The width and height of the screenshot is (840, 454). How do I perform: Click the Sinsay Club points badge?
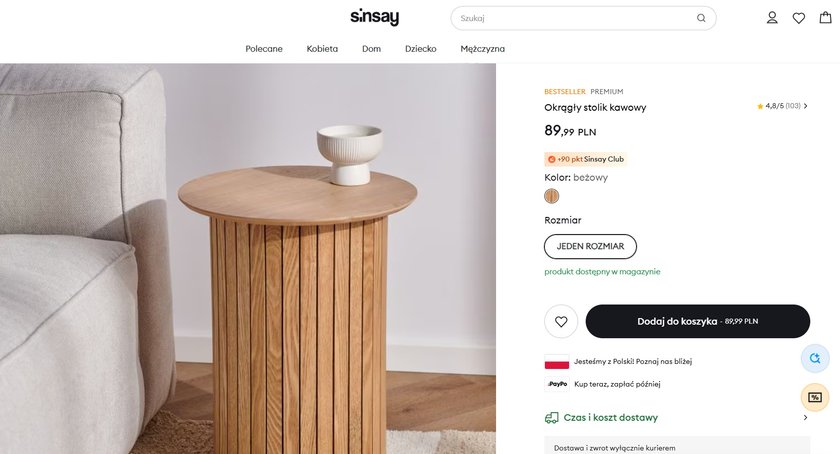[586, 159]
